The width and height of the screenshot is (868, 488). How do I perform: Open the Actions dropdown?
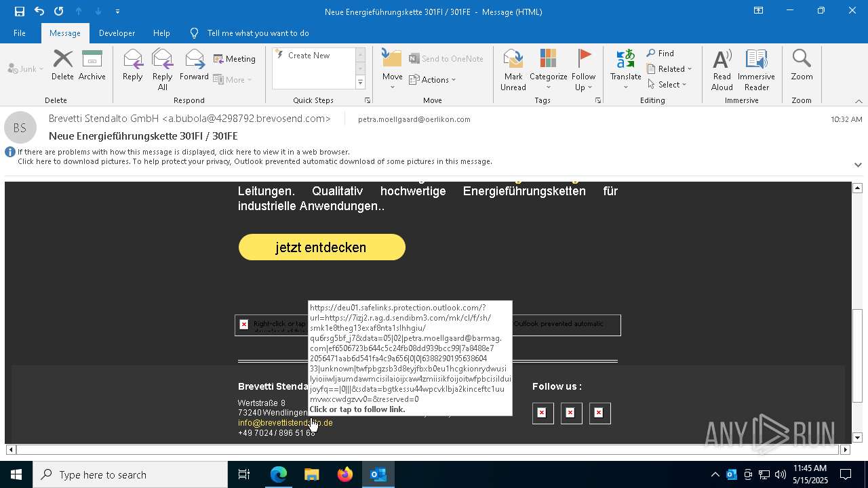(x=433, y=79)
